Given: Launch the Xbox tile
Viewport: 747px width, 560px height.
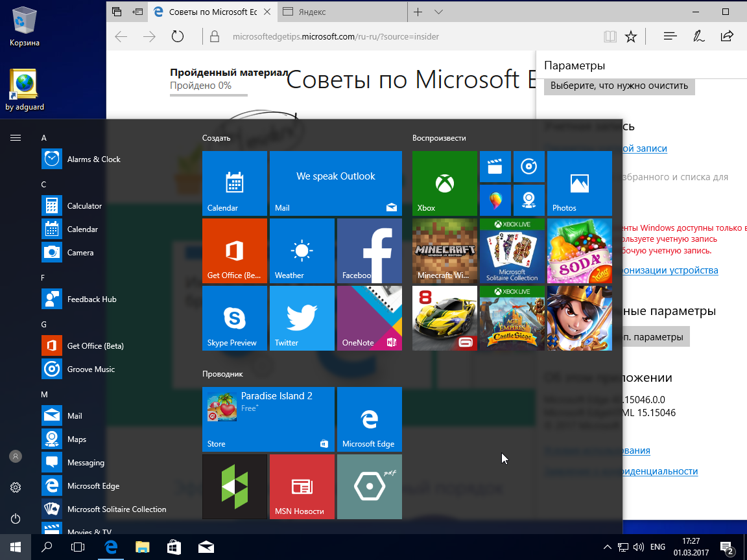Looking at the screenshot, I should click(444, 183).
